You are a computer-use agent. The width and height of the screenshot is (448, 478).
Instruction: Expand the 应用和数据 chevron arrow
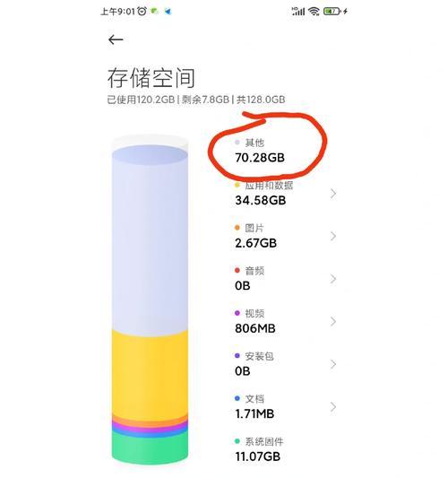(333, 194)
